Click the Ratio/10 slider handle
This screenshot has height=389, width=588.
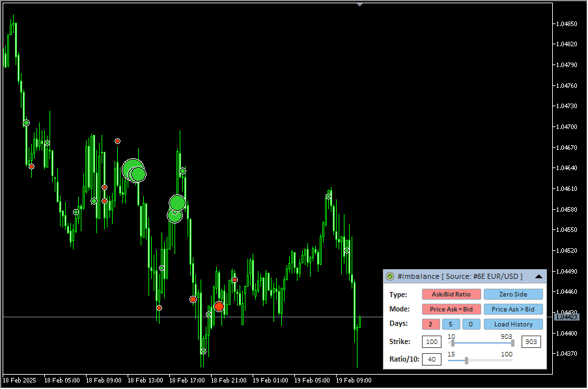pos(466,360)
